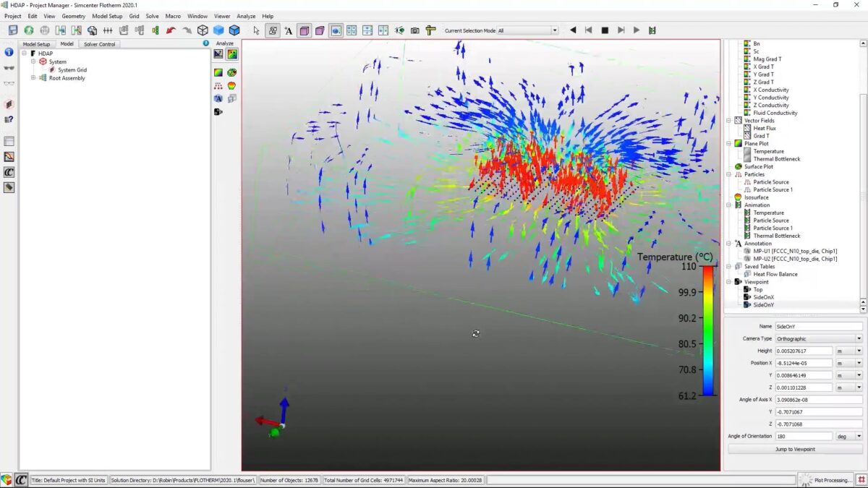Image resolution: width=868 pixels, height=488 pixels.
Task: Switch to the Solver Control tab
Action: click(x=100, y=44)
